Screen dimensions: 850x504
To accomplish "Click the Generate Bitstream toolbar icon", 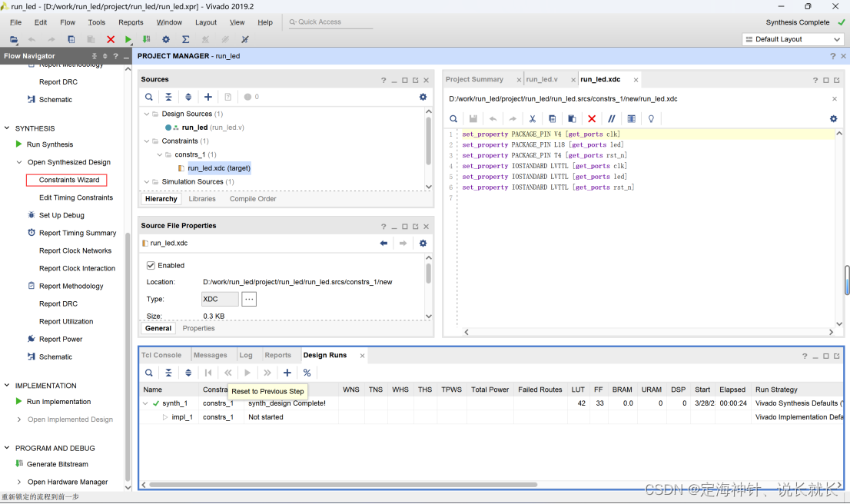I will [146, 39].
